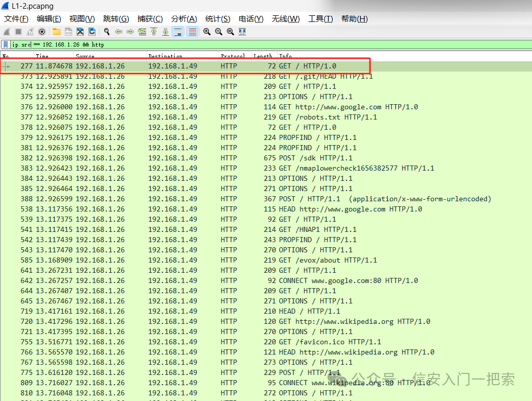Viewport: 532px width, 401px height.
Task: Click go to specified packet icon
Action: click(142, 32)
